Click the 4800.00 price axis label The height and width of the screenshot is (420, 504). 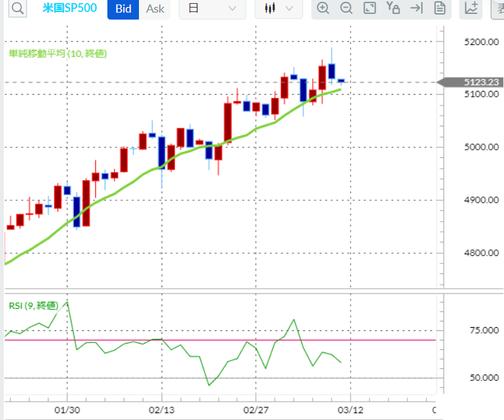(481, 253)
